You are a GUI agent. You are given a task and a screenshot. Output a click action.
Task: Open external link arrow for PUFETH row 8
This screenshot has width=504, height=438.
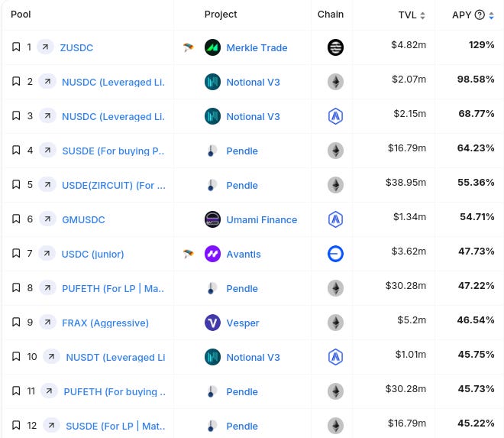point(47,288)
